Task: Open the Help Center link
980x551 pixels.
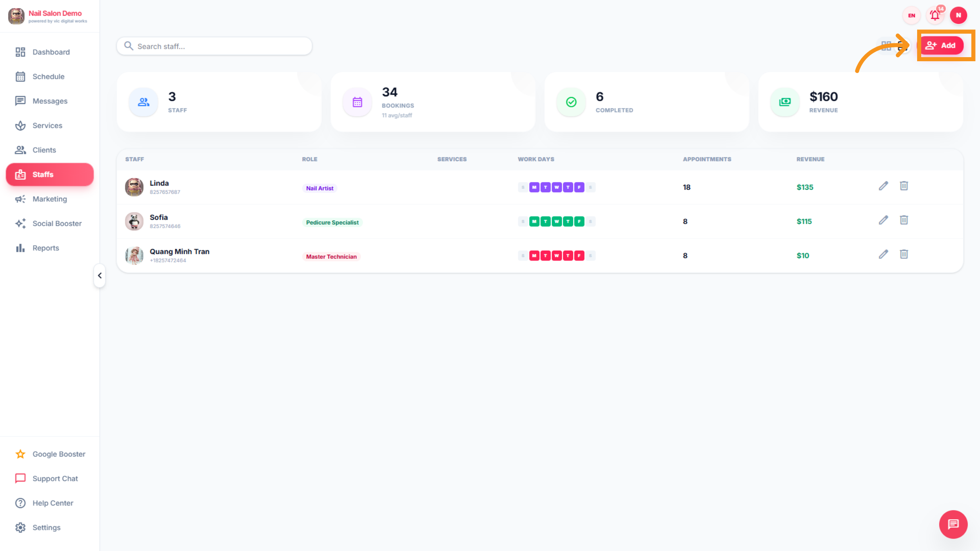Action: click(x=53, y=503)
